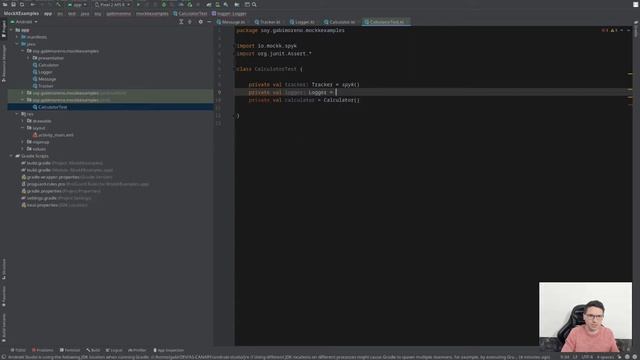
Task: Open the Build tool window button
Action: (x=93, y=350)
